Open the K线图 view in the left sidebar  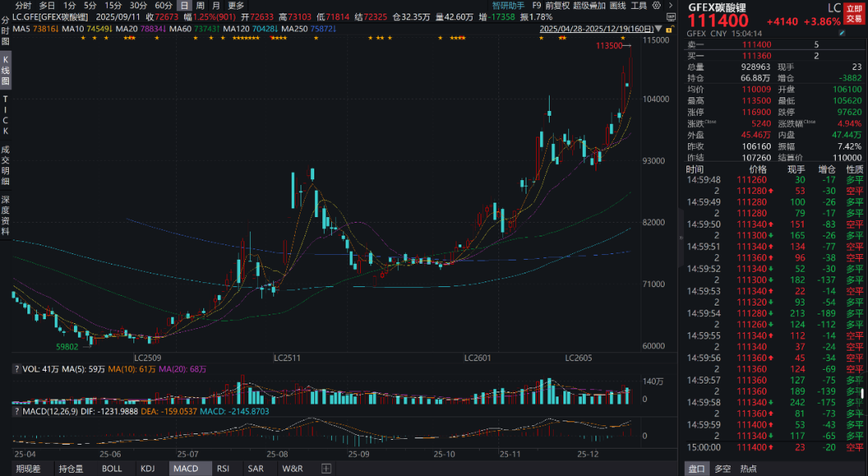pyautogui.click(x=6, y=71)
